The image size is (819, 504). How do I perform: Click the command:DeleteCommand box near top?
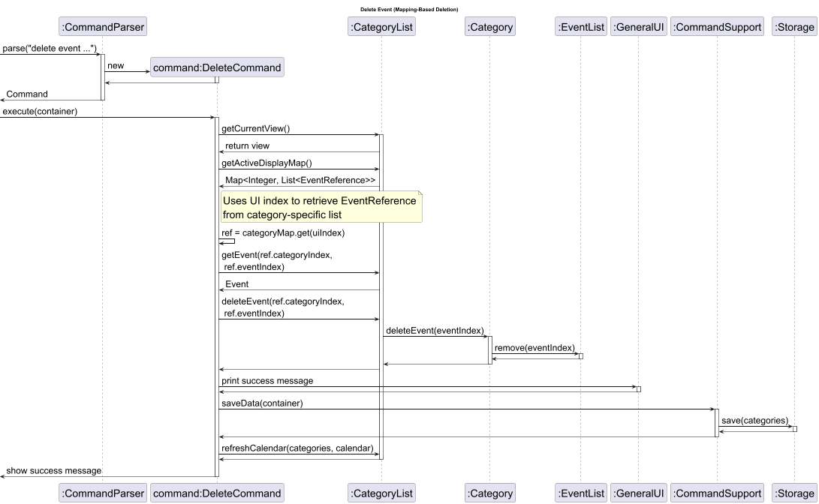click(217, 67)
